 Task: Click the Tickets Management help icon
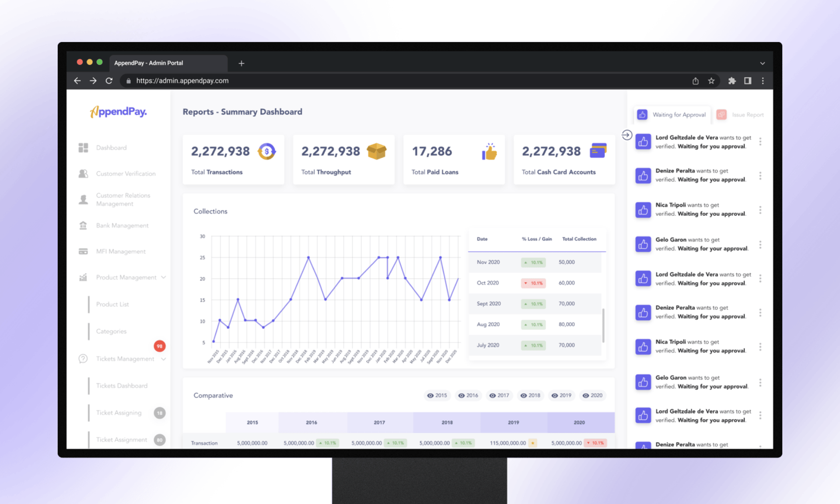point(83,358)
